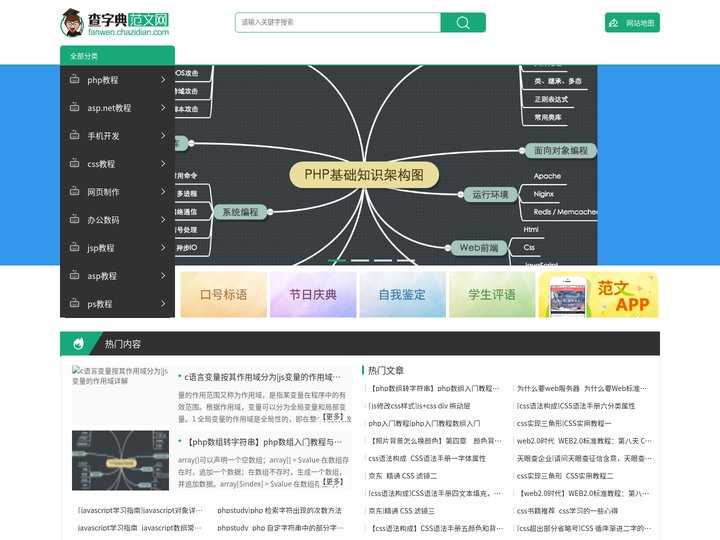Expand the 办公数码 chevron arrow
Screen dimensions: 720x540
163,219
